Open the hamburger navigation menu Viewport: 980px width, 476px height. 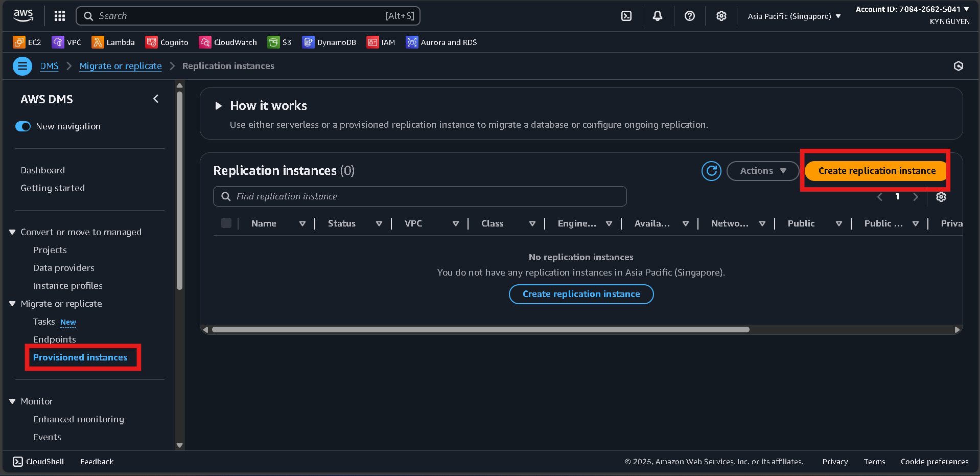(22, 66)
